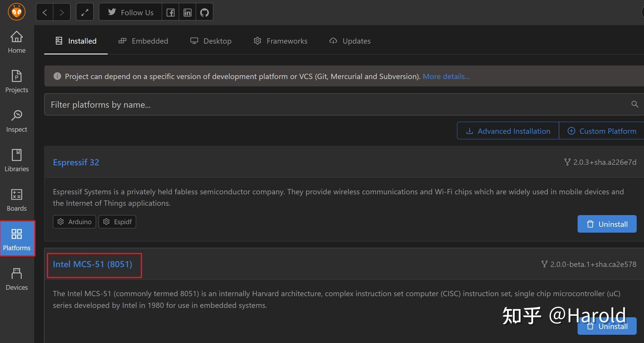Select the Arduino framework tag under Espressif 32
Viewport: 644px width, 343px height.
coord(74,222)
